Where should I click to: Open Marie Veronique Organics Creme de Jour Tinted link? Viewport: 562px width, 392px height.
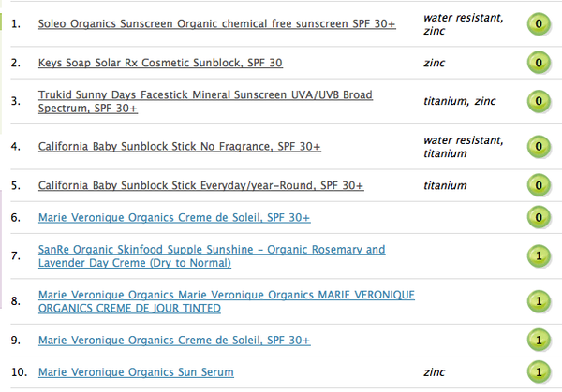point(226,301)
